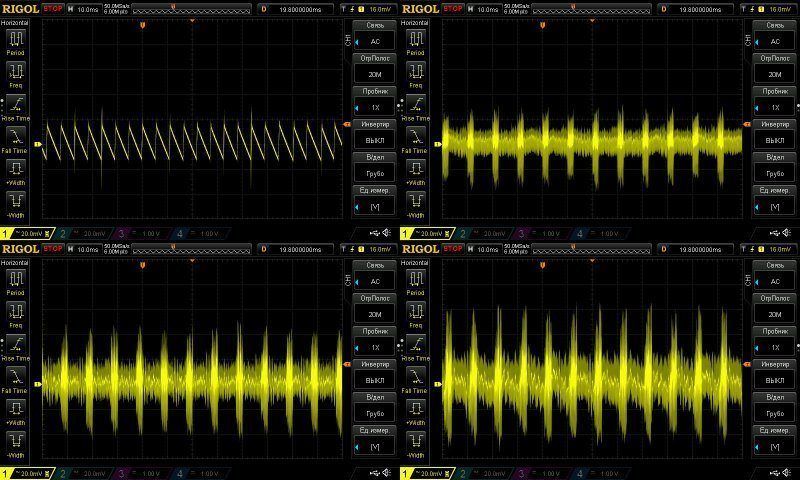
Task: Click USB icon in top-right scope screen
Action: click(x=774, y=233)
